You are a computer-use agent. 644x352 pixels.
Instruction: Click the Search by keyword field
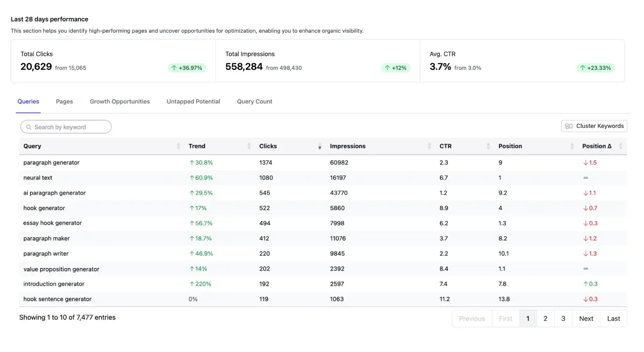click(x=66, y=127)
